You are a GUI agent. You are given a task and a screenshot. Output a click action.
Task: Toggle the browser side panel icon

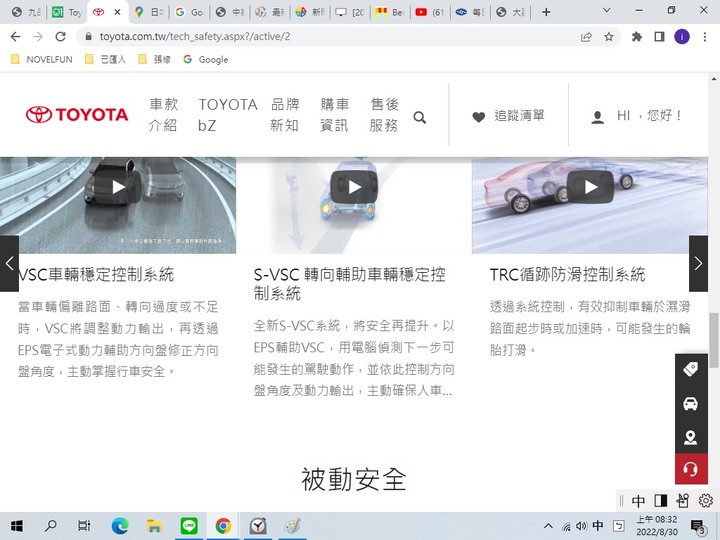click(x=659, y=37)
